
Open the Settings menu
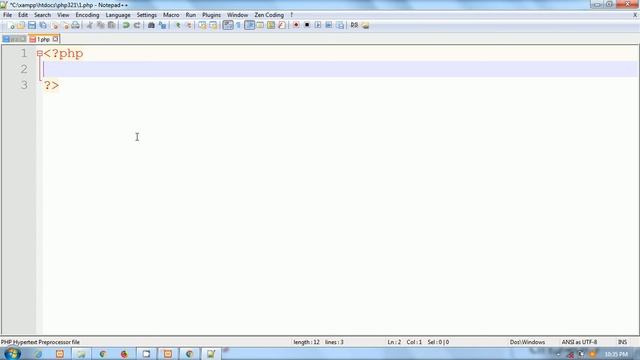pyautogui.click(x=147, y=15)
